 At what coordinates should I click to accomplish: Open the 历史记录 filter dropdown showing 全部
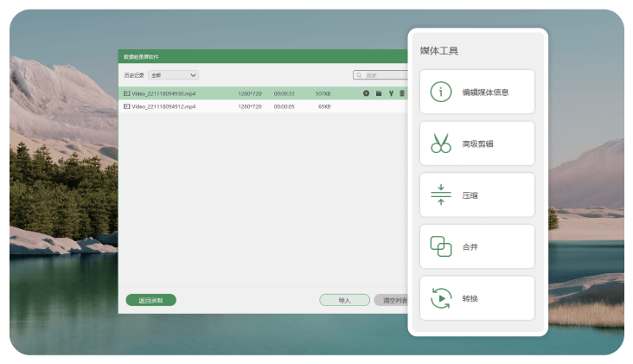[173, 75]
